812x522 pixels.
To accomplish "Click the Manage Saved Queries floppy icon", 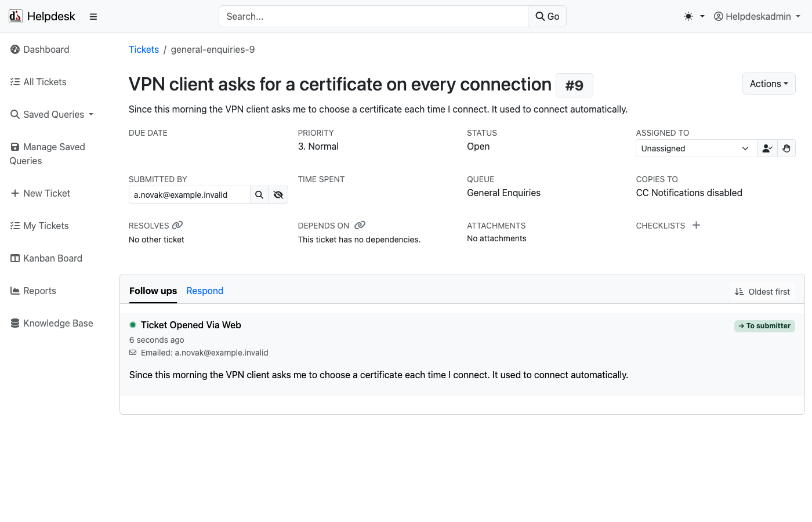I will click(x=15, y=147).
